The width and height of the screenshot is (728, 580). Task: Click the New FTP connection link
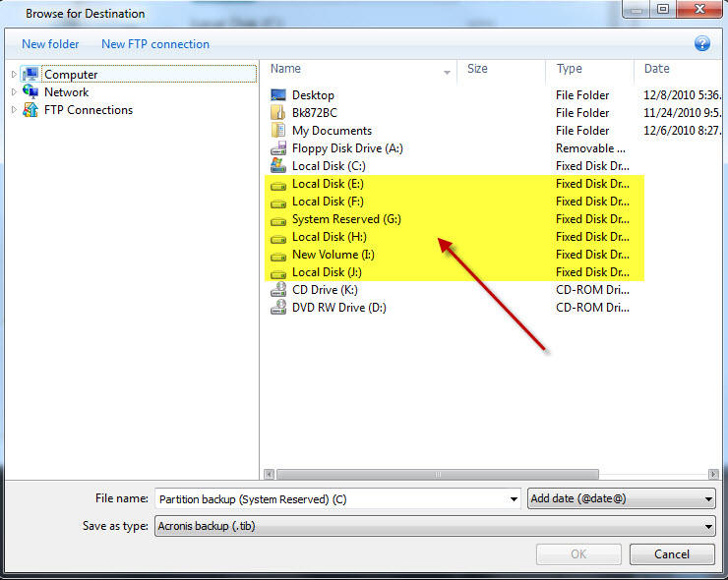155,44
